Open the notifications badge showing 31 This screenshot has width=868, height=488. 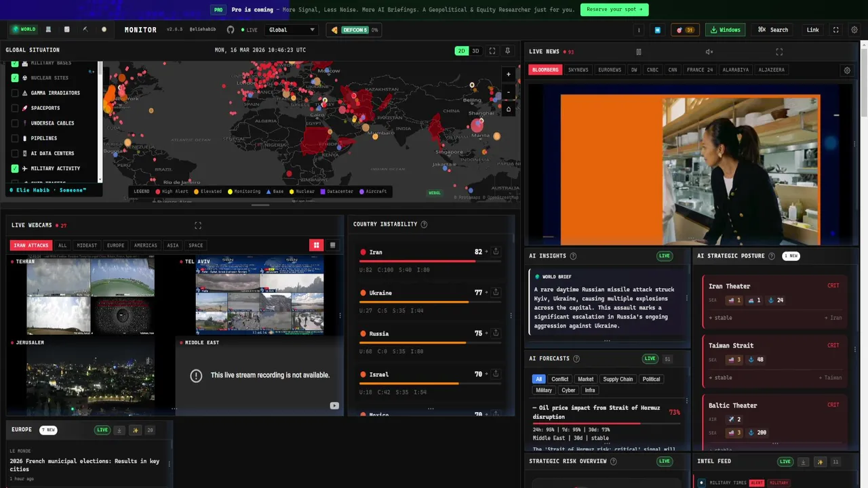click(685, 30)
